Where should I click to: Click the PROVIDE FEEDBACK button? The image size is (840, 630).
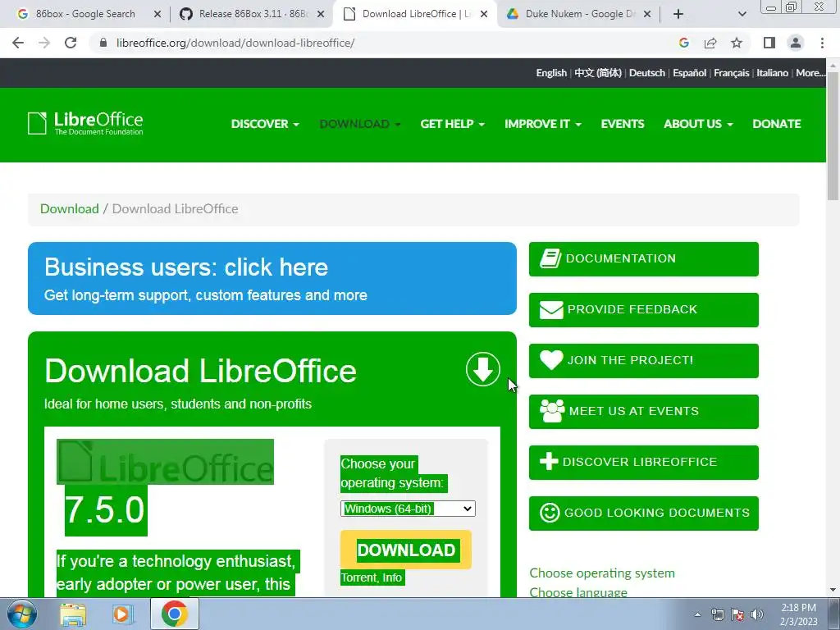pos(643,309)
